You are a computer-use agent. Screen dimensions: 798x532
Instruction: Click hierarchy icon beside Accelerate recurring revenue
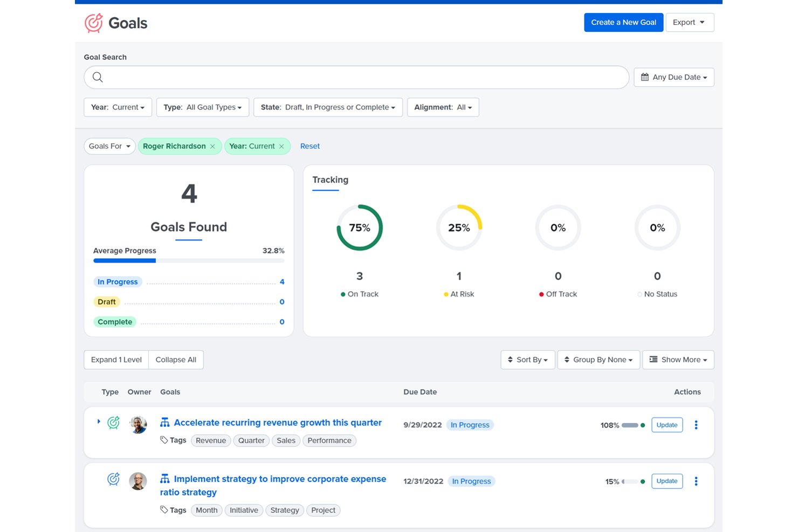(x=165, y=423)
